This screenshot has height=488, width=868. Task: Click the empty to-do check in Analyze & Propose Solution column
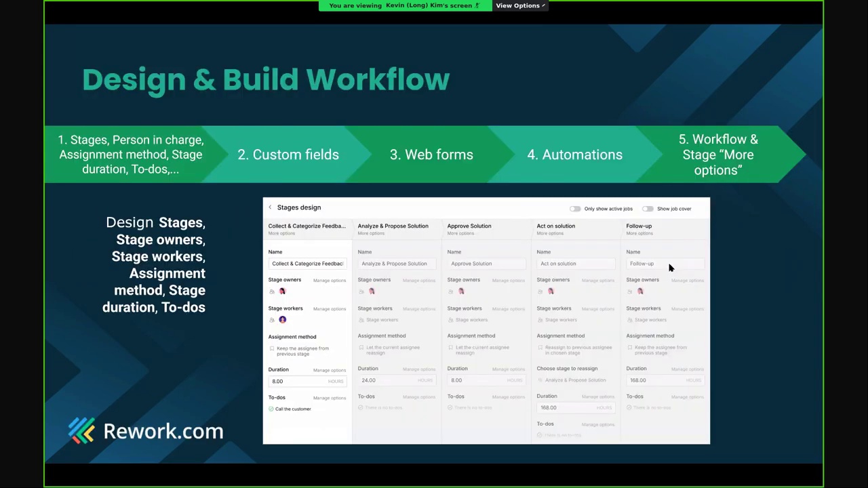pyautogui.click(x=361, y=407)
